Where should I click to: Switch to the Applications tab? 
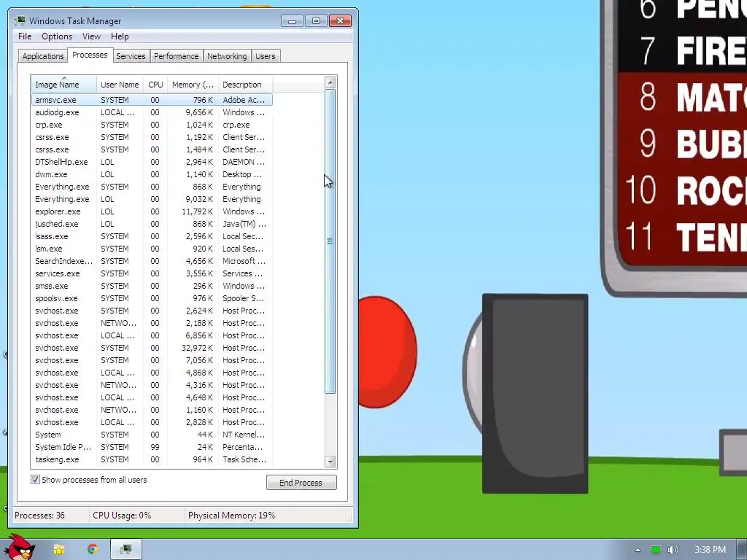click(x=43, y=55)
